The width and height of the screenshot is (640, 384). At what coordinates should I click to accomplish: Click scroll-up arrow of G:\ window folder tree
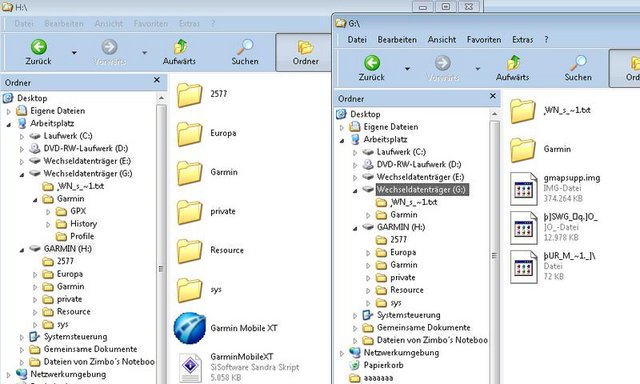494,114
